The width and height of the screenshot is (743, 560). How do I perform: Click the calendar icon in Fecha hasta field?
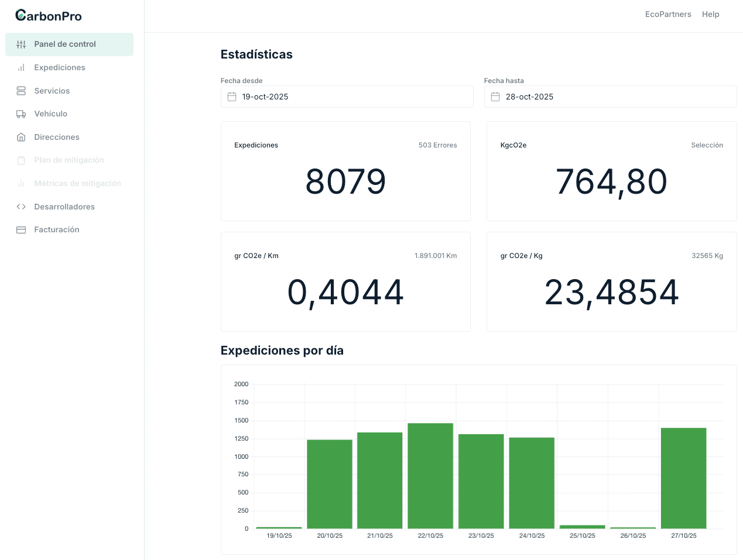(494, 97)
